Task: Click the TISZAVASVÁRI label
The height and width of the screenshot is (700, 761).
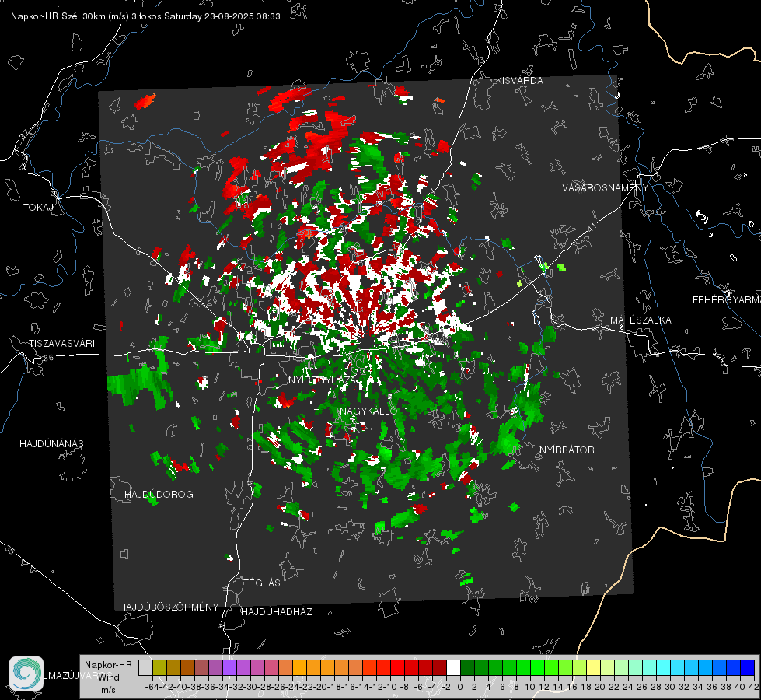Action: [61, 344]
